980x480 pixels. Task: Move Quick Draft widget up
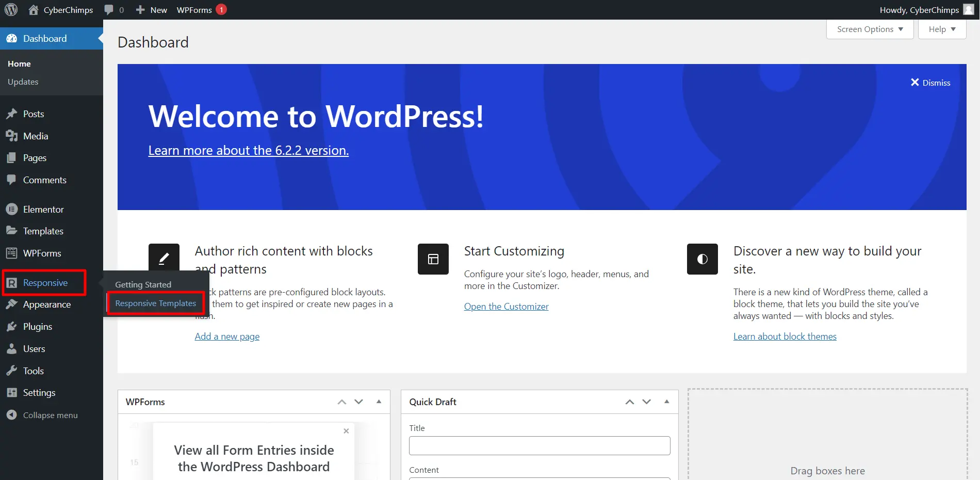tap(630, 402)
